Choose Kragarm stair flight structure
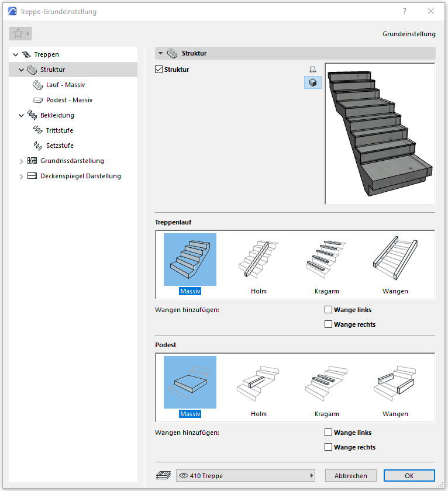 [x=326, y=260]
